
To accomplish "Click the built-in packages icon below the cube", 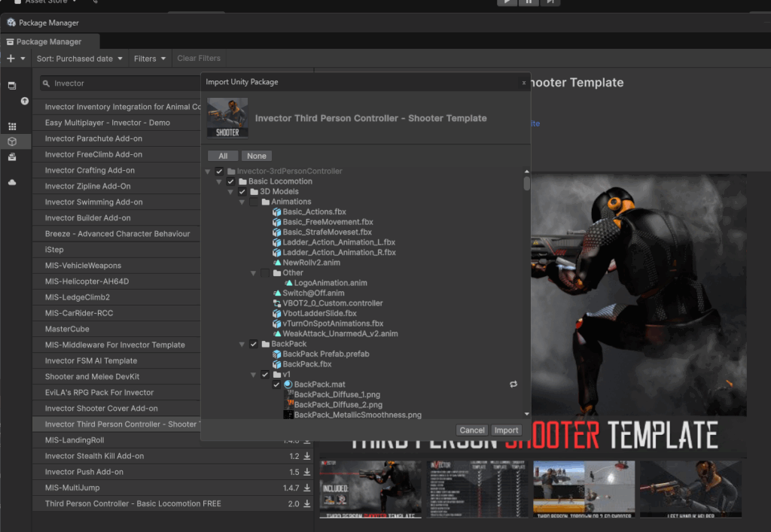I will tap(12, 157).
